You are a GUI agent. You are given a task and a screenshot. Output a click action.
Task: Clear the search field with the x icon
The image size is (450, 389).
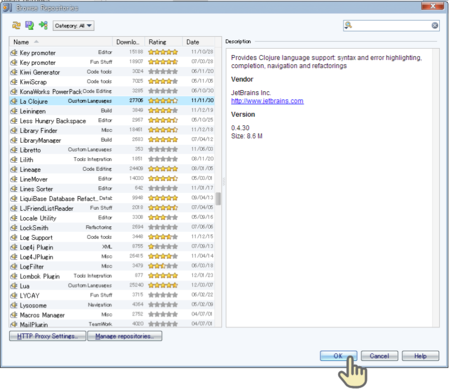(435, 25)
